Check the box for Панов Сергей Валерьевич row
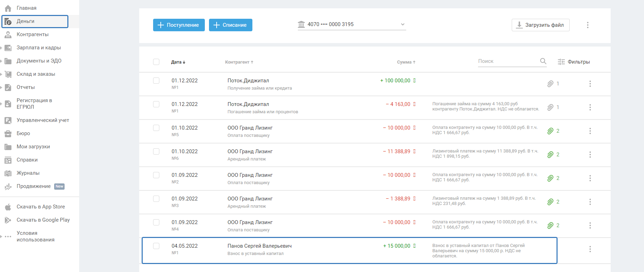Viewport: 644px width, 272px height. tap(156, 246)
